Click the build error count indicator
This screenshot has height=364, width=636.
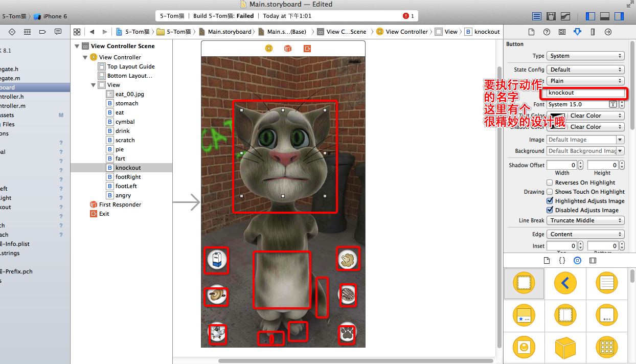pos(408,16)
